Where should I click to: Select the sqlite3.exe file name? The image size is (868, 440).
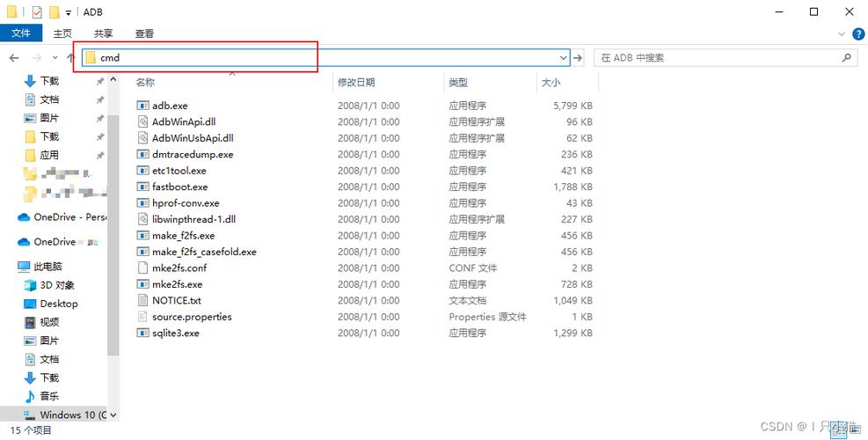click(x=176, y=333)
